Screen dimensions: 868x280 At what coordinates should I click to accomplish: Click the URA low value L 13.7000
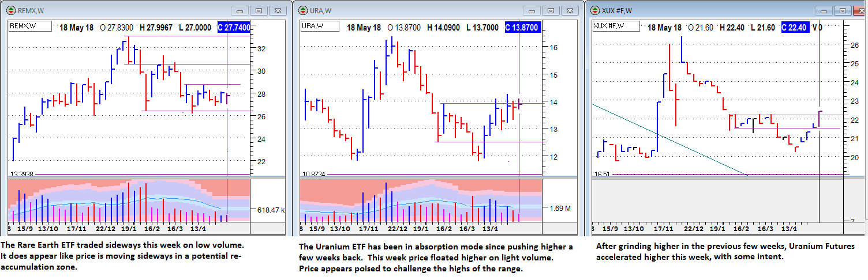[x=482, y=27]
